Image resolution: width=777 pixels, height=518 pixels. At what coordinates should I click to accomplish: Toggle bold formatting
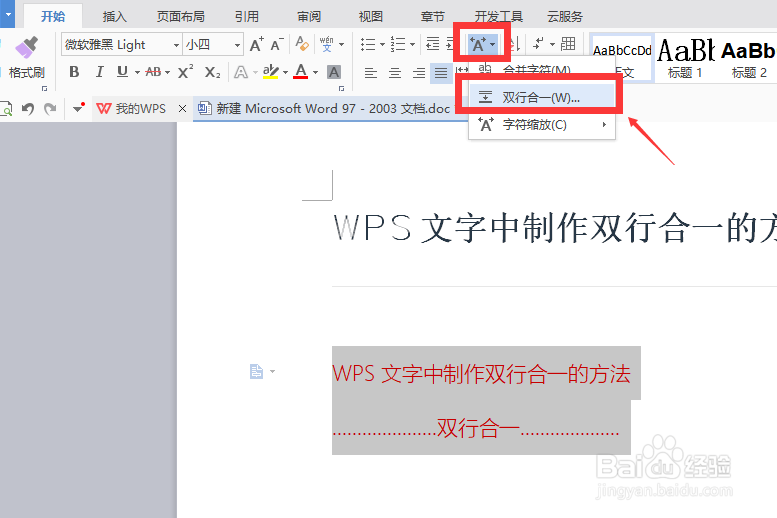click(x=74, y=72)
